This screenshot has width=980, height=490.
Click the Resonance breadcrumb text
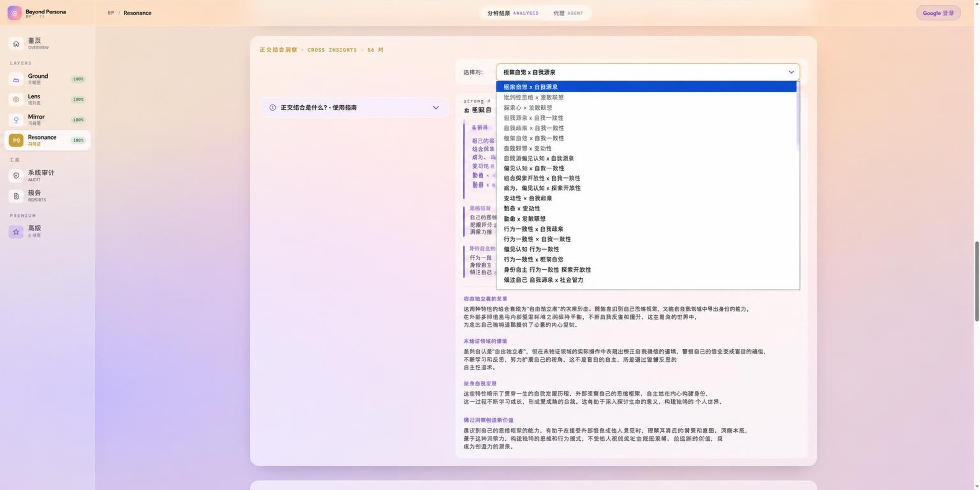click(x=137, y=13)
